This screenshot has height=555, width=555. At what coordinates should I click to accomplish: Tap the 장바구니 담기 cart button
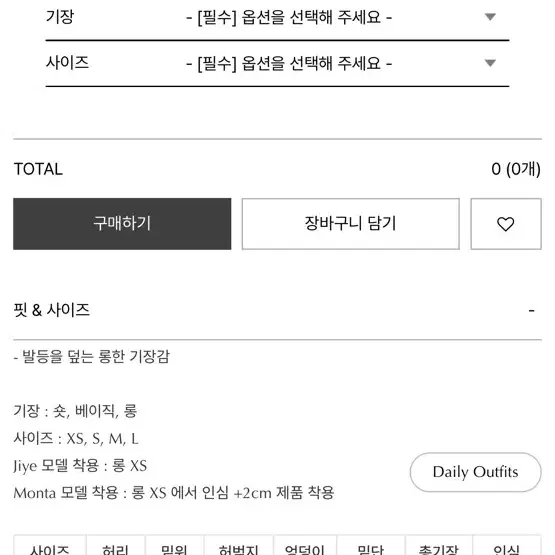pos(351,224)
